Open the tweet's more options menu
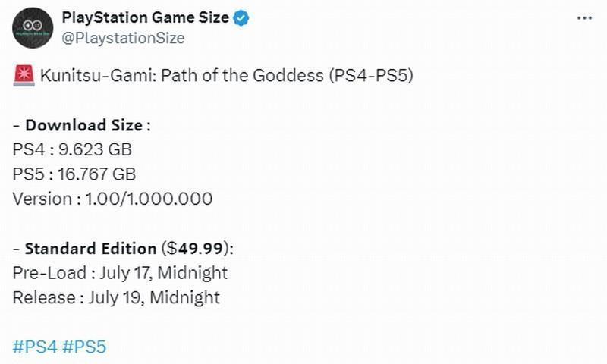 click(x=583, y=18)
